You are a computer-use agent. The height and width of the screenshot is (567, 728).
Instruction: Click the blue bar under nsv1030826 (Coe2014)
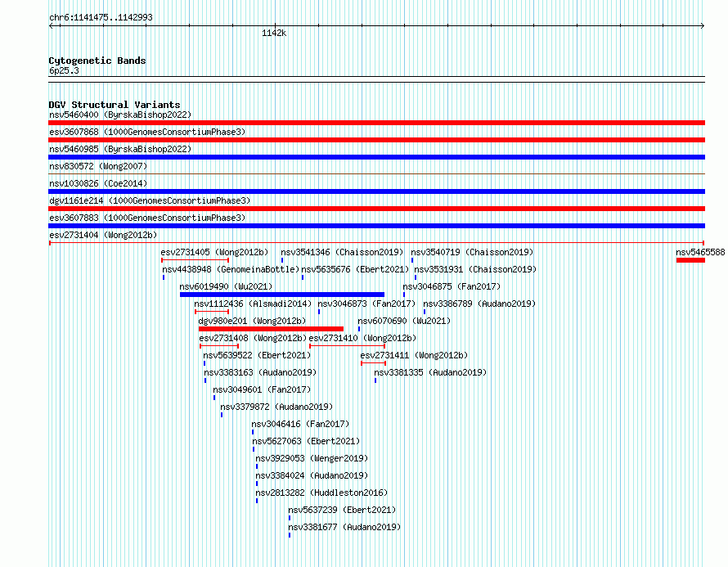376,191
